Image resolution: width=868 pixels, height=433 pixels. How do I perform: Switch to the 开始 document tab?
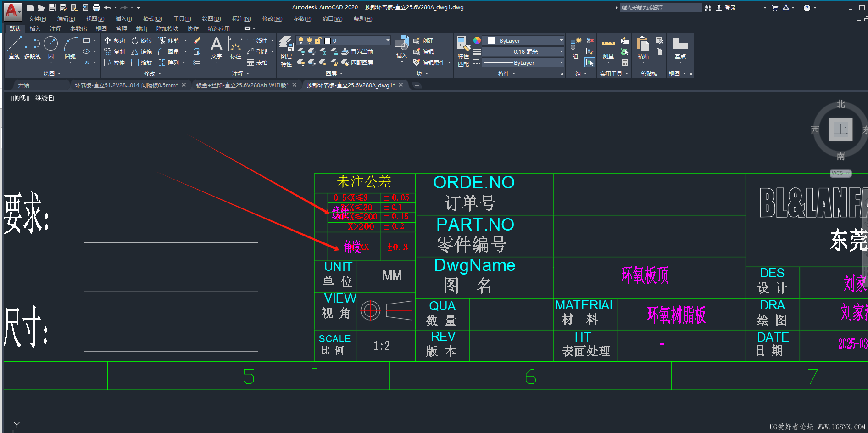pos(24,85)
